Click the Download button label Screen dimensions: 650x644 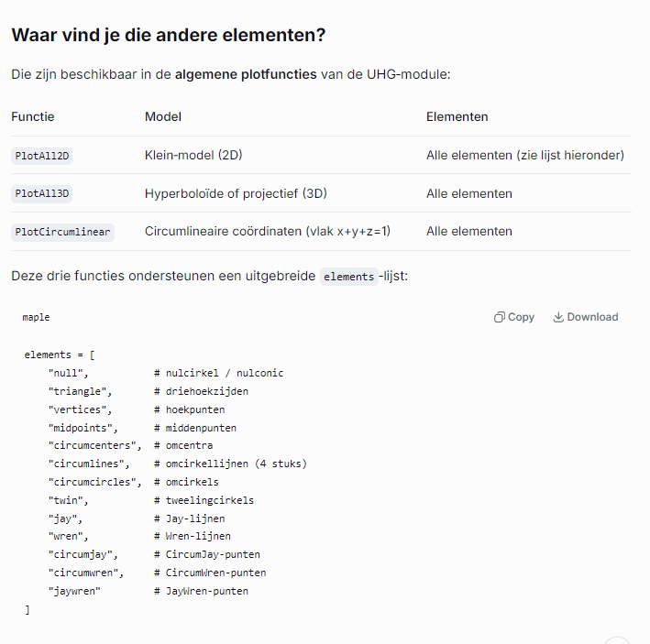[x=592, y=317]
